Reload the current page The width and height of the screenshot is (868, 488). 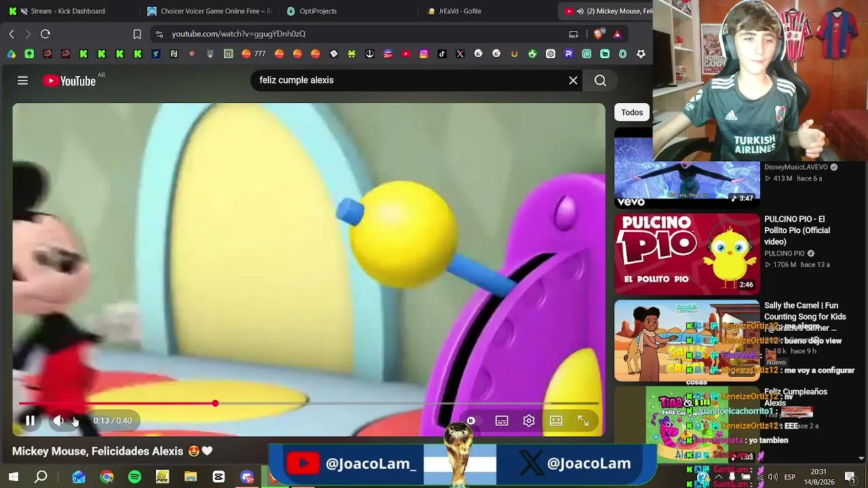pos(45,34)
